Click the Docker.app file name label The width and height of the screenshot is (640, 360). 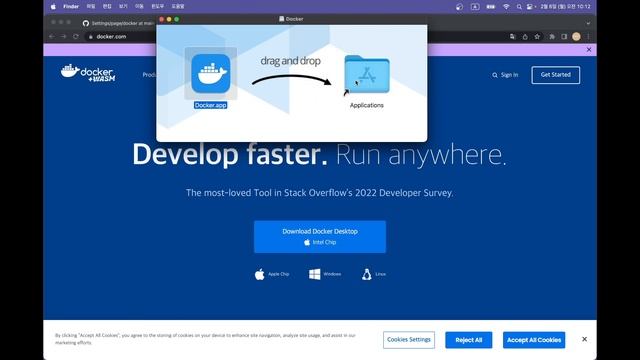coord(211,105)
